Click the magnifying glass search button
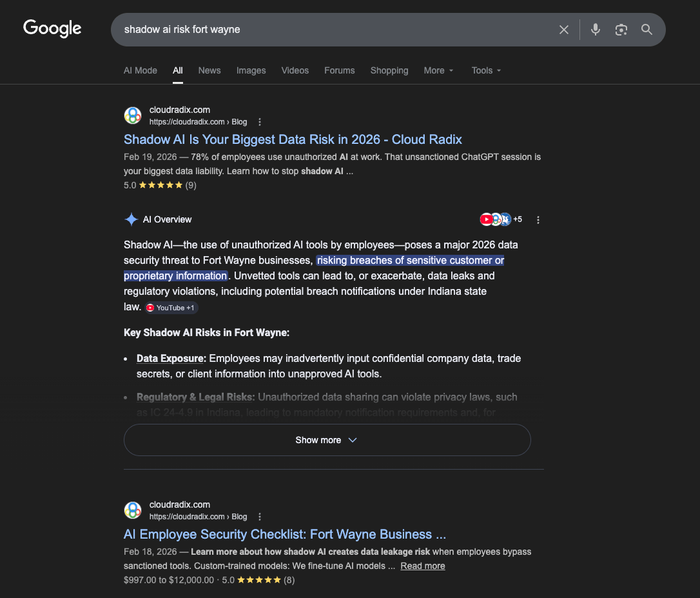Viewport: 700px width, 598px height. (647, 30)
